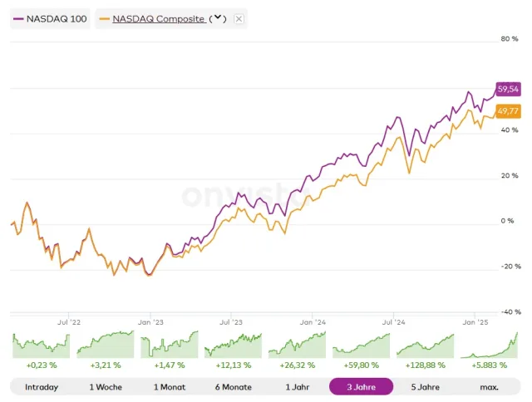Screen dimensions: 532x402
Task: Select the +59,80 % three-year mini chart
Action: [x=361, y=345]
